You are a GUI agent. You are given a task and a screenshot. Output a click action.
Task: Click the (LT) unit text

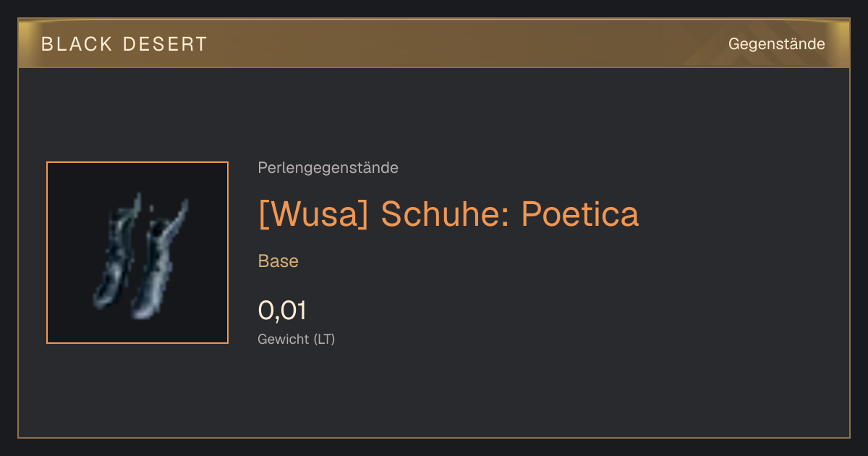pyautogui.click(x=324, y=339)
